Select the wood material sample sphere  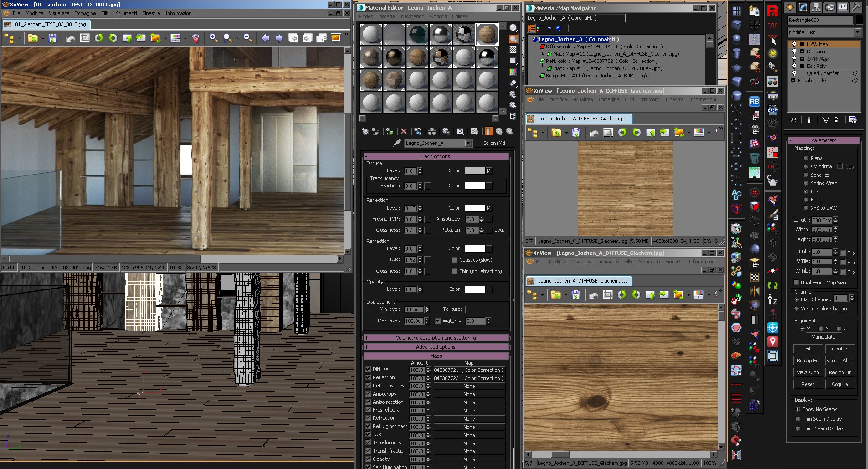coord(487,35)
